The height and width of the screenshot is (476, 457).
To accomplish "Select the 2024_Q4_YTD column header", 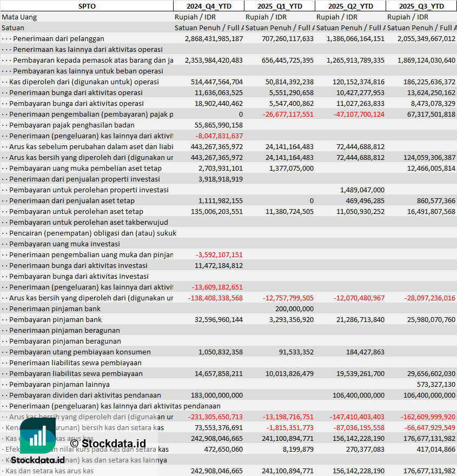I will click(x=209, y=6).
